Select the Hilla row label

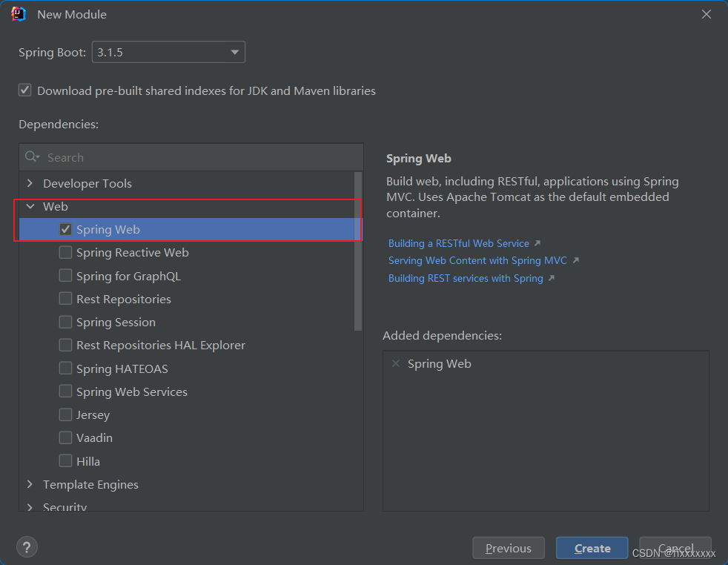[x=88, y=461]
